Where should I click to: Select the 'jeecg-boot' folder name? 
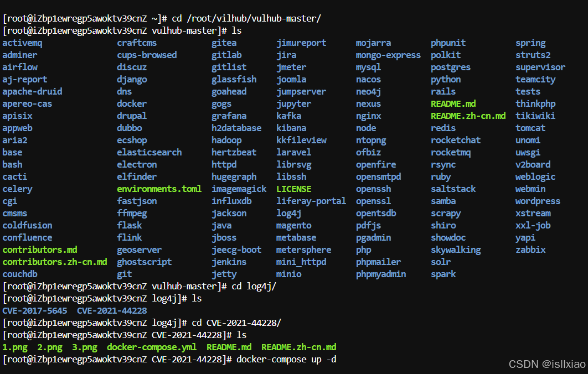(x=236, y=250)
